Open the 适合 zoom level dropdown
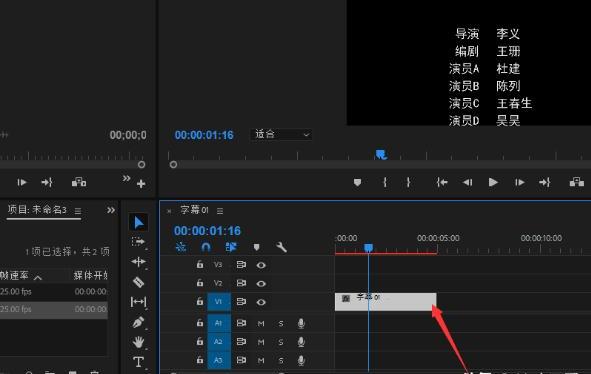591x374 pixels. [281, 134]
